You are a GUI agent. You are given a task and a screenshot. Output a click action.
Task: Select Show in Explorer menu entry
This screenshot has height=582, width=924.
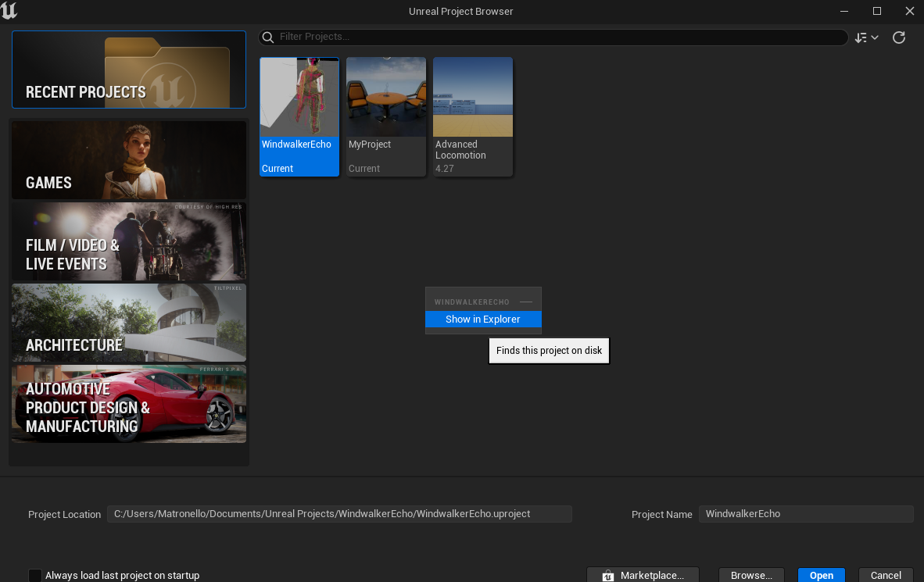pyautogui.click(x=483, y=319)
